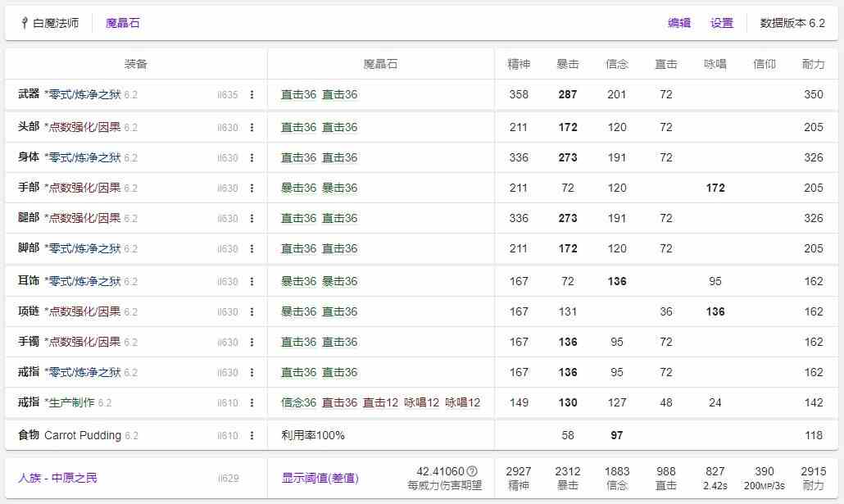Viewport: 844px width, 504px height.
Task: Open the 数据版本 6.2 version selector
Action: tap(792, 23)
